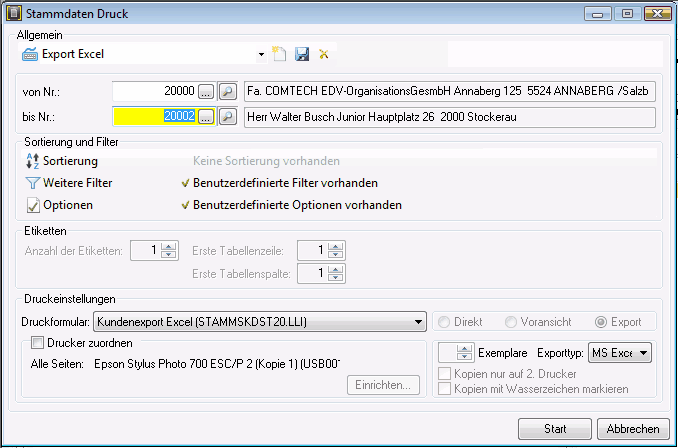Click the Stammdaten Druck title bar icon
Viewport: 678px width, 448px height.
(x=15, y=13)
